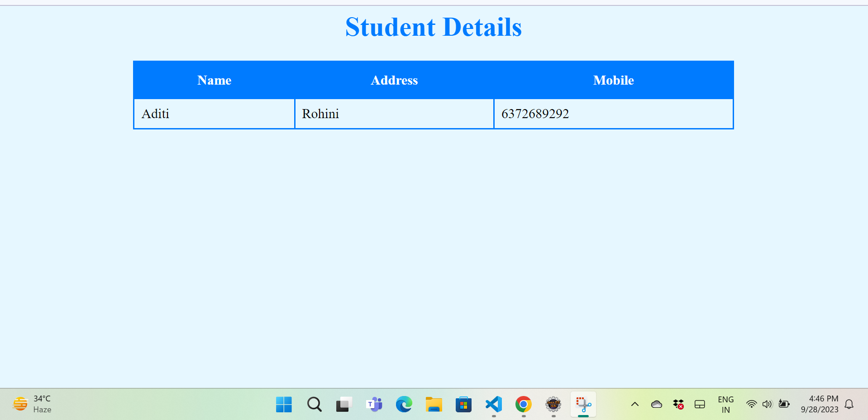Viewport: 868px width, 420px height.
Task: Open Windows Search
Action: [x=314, y=404]
